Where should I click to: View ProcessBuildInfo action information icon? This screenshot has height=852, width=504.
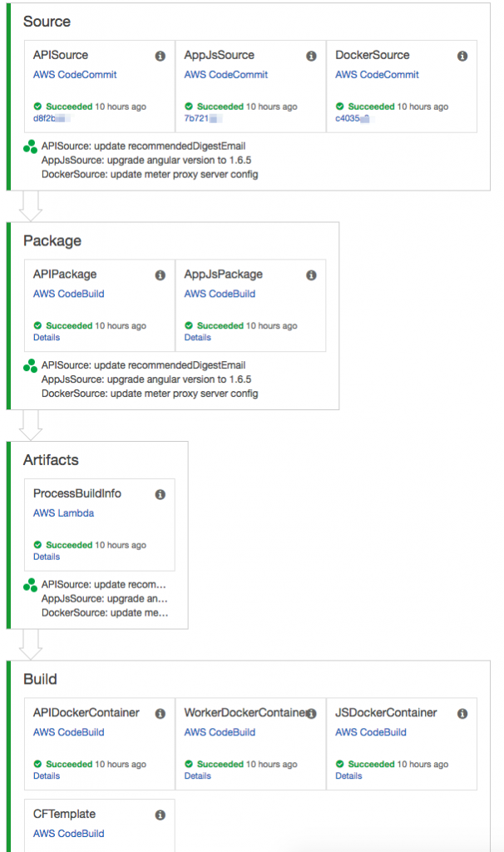(161, 494)
